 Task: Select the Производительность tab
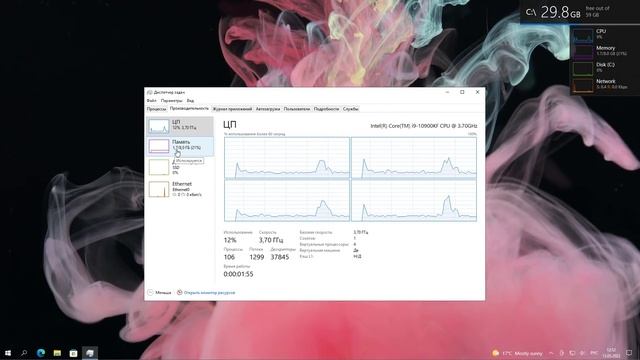(189, 109)
